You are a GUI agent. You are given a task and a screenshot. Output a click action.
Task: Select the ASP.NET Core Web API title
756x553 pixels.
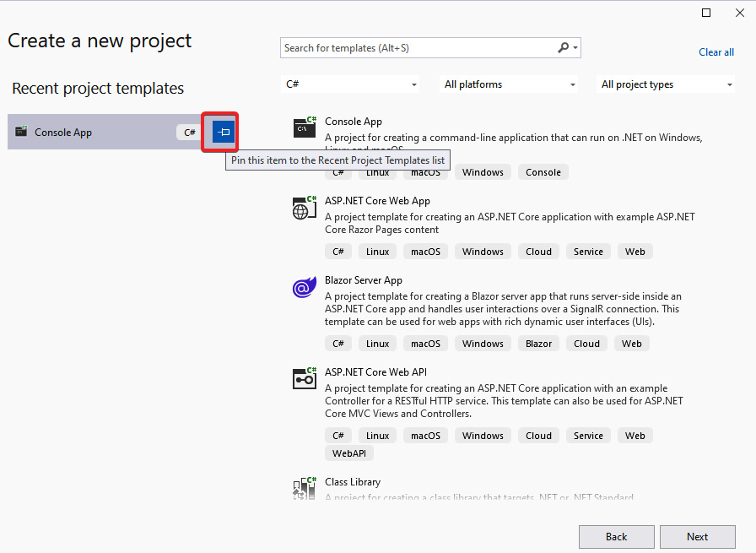[x=376, y=372]
